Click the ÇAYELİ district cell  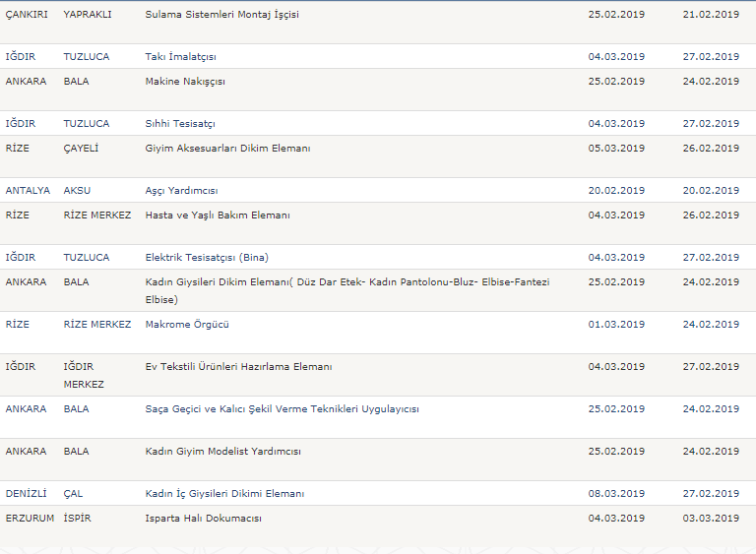point(81,149)
